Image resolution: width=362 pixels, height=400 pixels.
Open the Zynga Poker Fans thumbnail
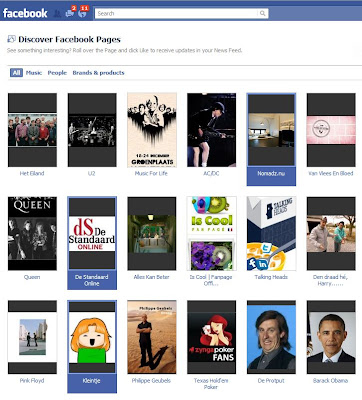[212, 337]
